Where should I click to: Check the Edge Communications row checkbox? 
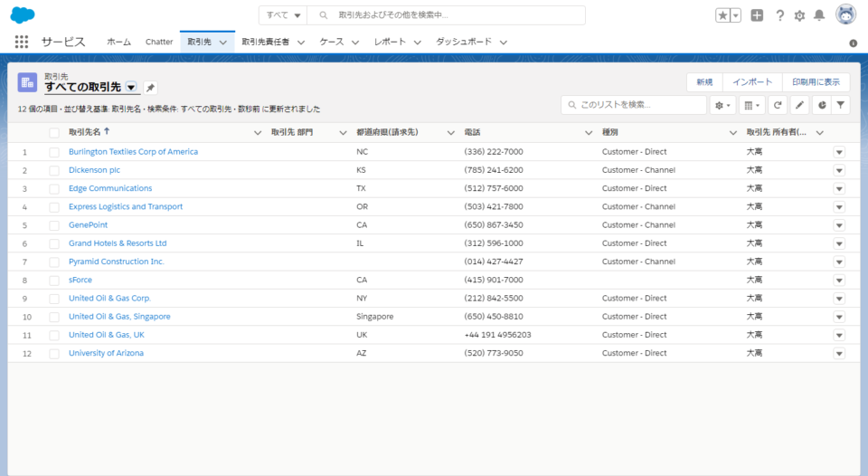(53, 188)
